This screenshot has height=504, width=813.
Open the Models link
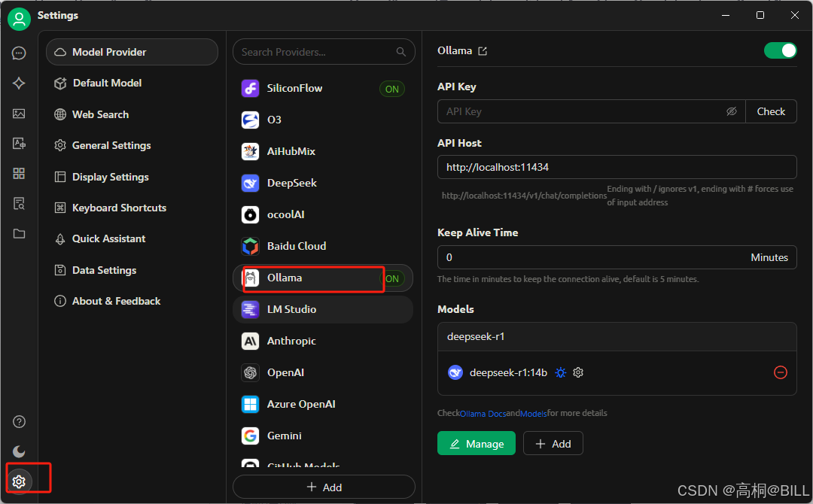[534, 413]
